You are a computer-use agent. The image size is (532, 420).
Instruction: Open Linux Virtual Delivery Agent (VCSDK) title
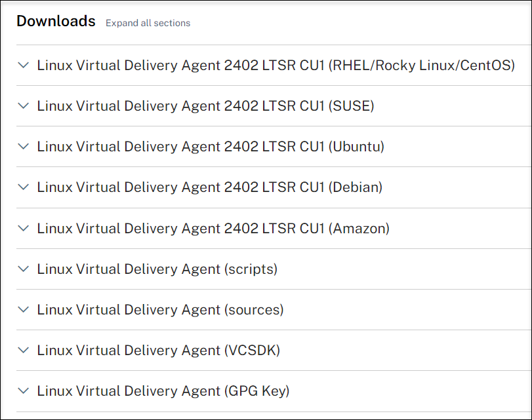pos(158,351)
